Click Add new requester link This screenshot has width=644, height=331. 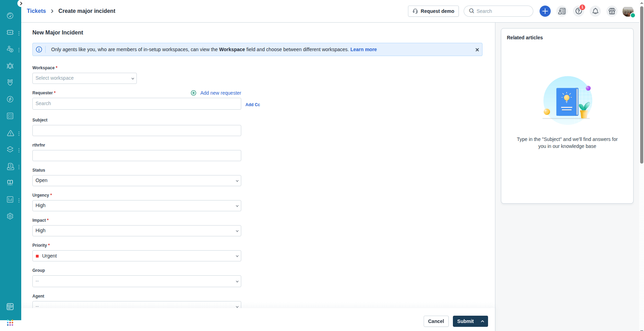(x=220, y=93)
